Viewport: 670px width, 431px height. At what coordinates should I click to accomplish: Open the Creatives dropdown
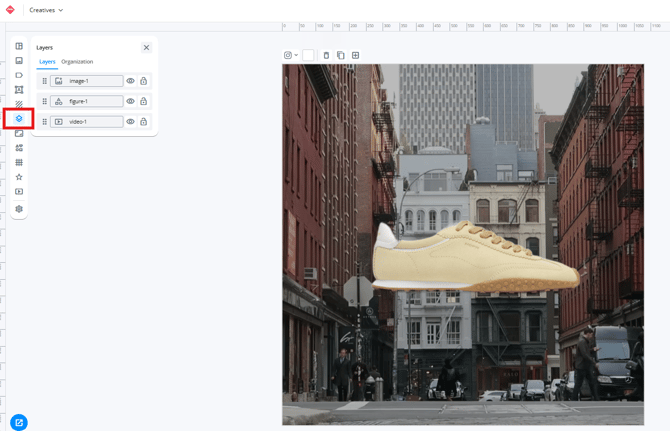(x=45, y=10)
